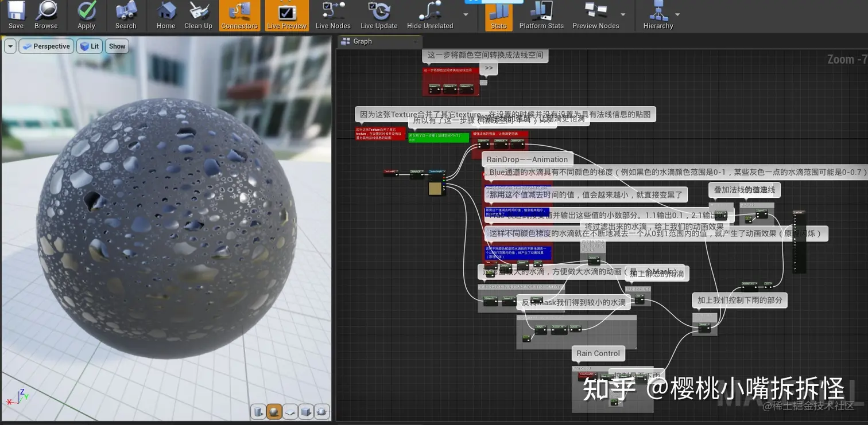This screenshot has height=425, width=868.
Task: Expand the Hierarchy dropdown arrow
Action: click(677, 15)
